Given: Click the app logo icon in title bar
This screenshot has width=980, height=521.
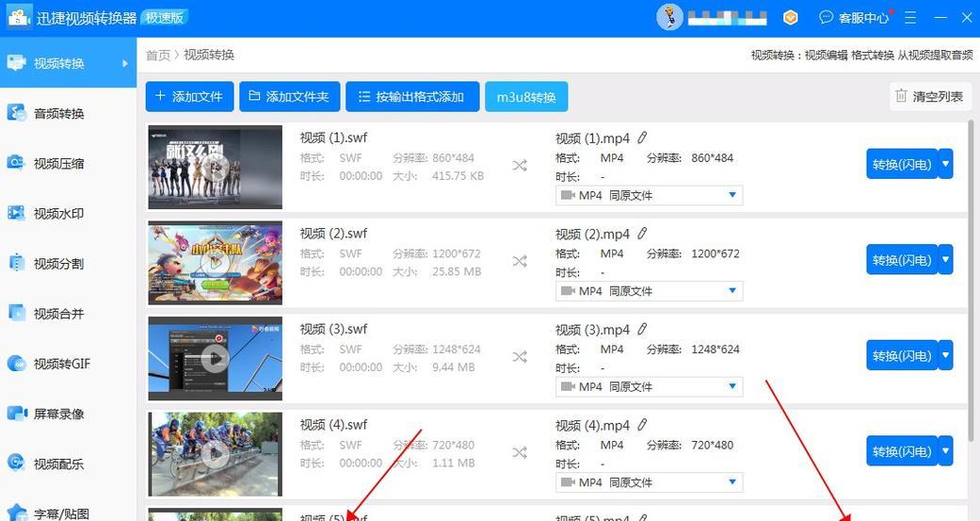Looking at the screenshot, I should click(19, 17).
